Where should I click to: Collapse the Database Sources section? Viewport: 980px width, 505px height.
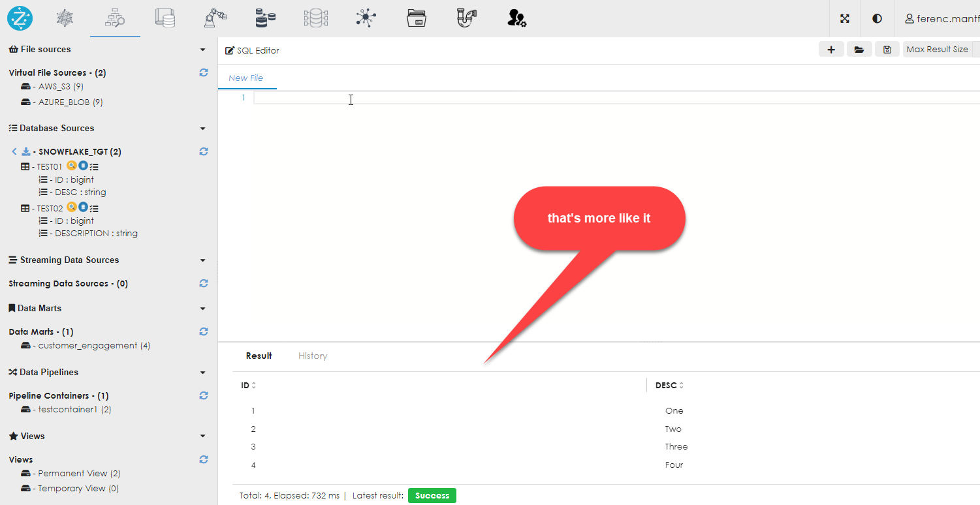click(203, 129)
